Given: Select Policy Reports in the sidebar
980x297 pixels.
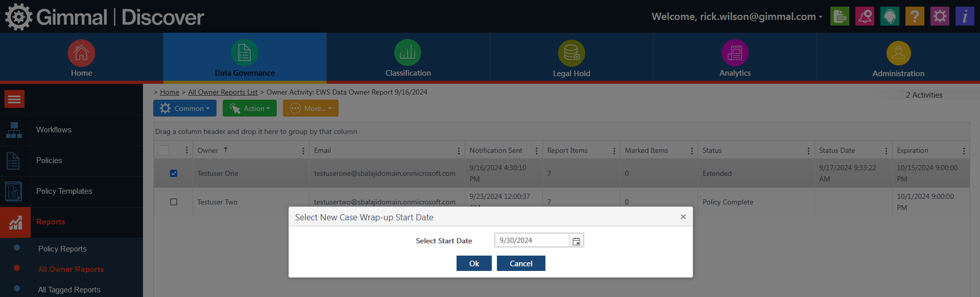Looking at the screenshot, I should (x=62, y=249).
